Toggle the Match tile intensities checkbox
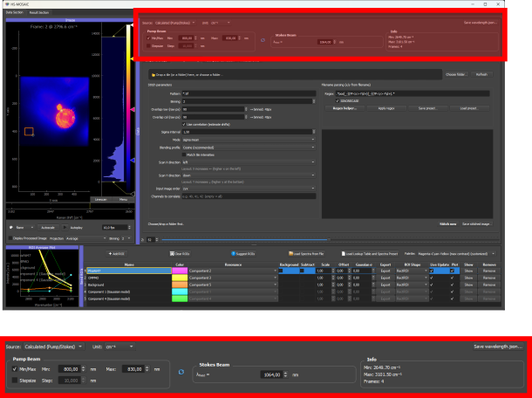 184,154
